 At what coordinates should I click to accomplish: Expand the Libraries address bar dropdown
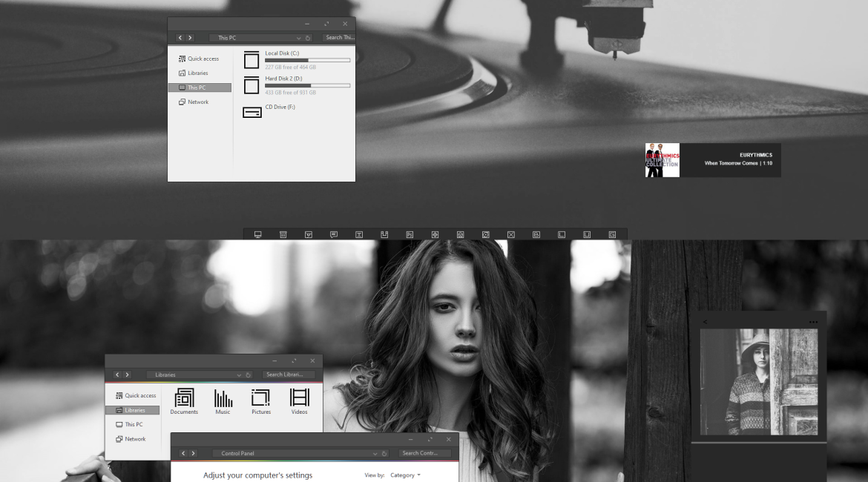(239, 375)
